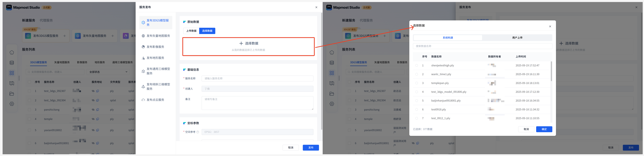Image resolution: width=644 pixels, height=156 pixels.
Task: Switch to the 上传数据 tab
Action: (191, 31)
